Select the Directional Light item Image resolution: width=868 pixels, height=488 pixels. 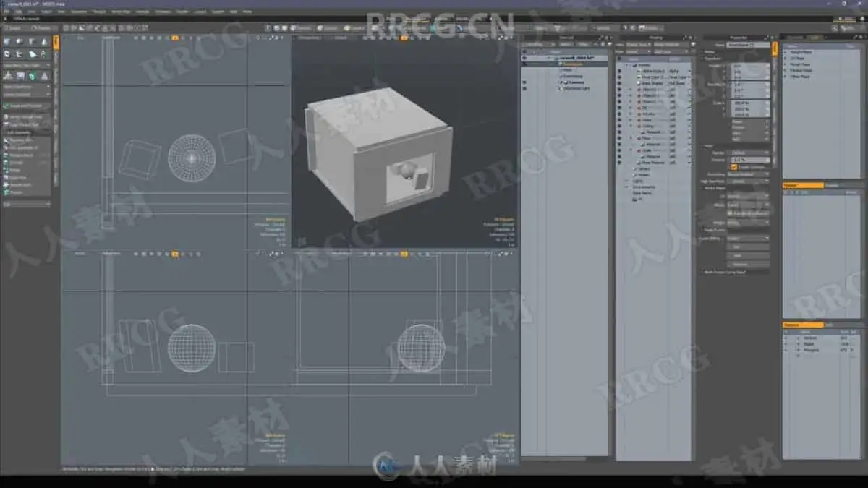tap(576, 88)
